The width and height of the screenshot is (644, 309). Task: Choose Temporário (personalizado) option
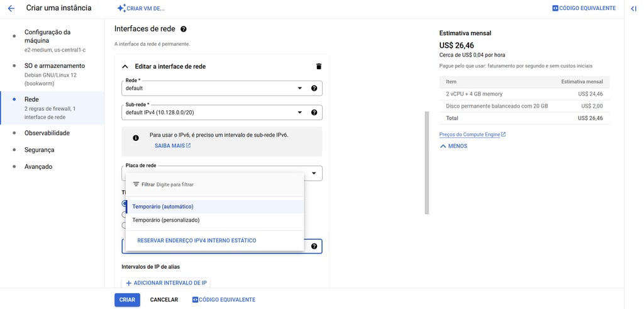coord(166,220)
